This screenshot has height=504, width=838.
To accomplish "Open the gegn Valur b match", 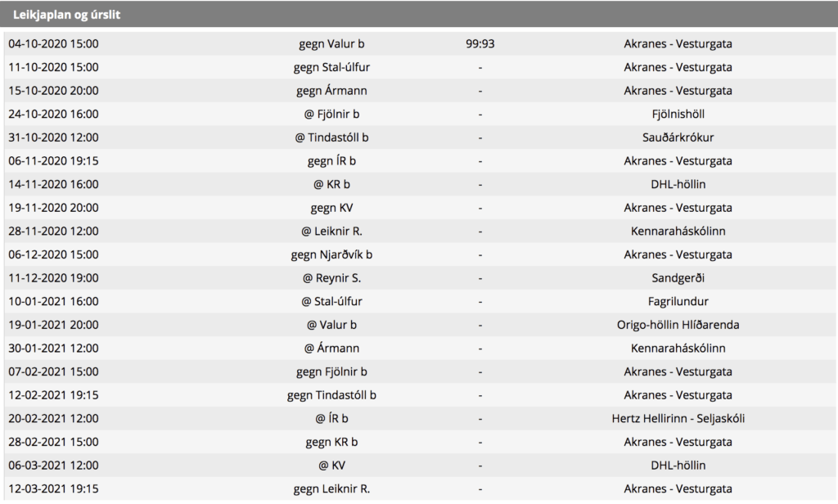I will click(x=331, y=44).
